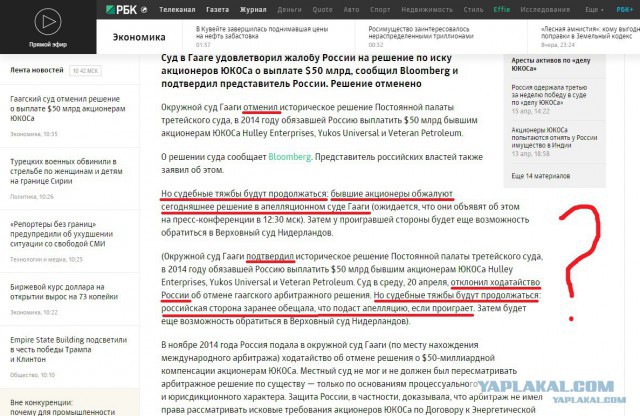Click paragraph starting 'В ноябре 2014 года Россия'
This screenshot has width=640, height=416.
pyautogui.click(x=351, y=378)
